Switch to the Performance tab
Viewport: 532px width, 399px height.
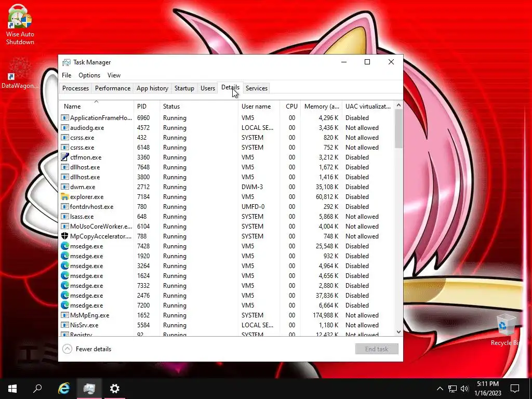[x=113, y=88]
